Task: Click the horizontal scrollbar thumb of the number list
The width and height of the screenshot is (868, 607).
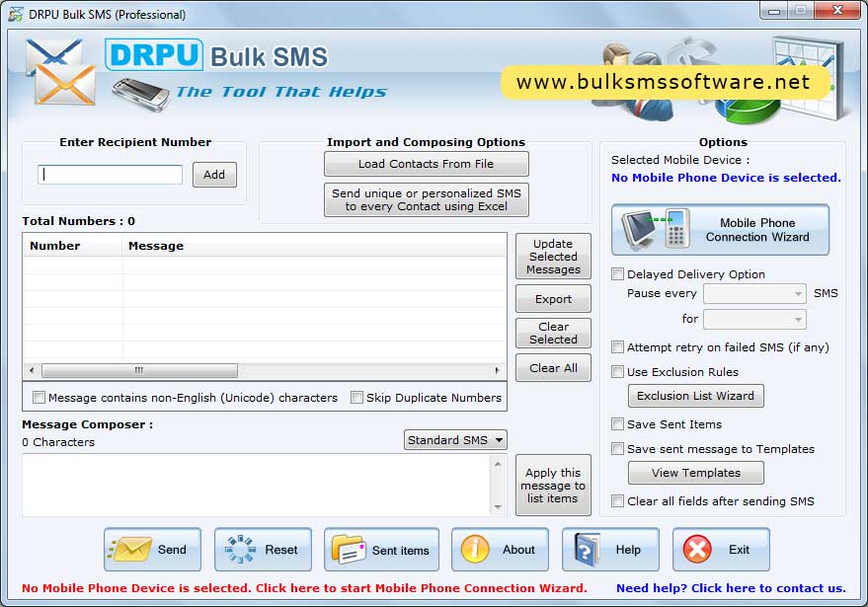Action: coord(139,370)
